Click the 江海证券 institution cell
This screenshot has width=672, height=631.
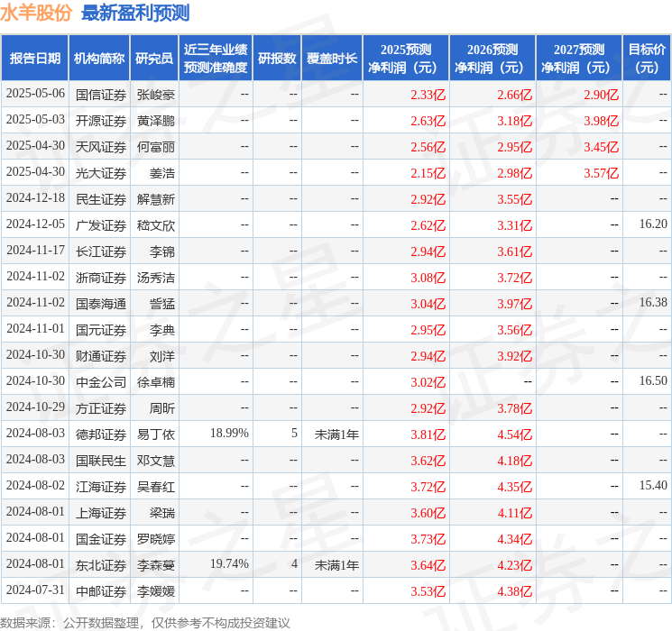tap(101, 487)
